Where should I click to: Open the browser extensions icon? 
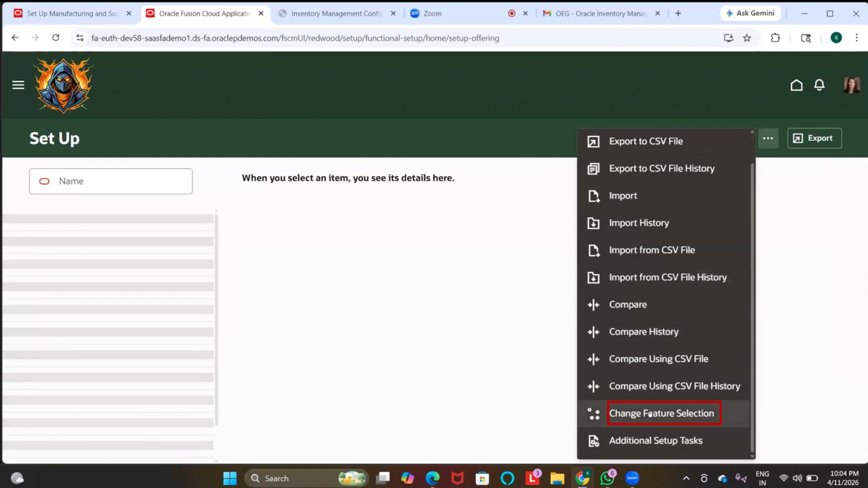click(x=775, y=38)
